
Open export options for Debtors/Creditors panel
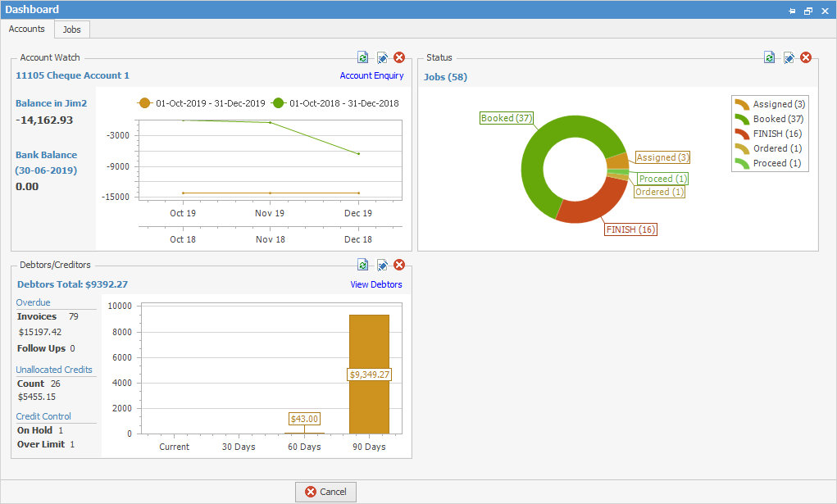click(381, 265)
